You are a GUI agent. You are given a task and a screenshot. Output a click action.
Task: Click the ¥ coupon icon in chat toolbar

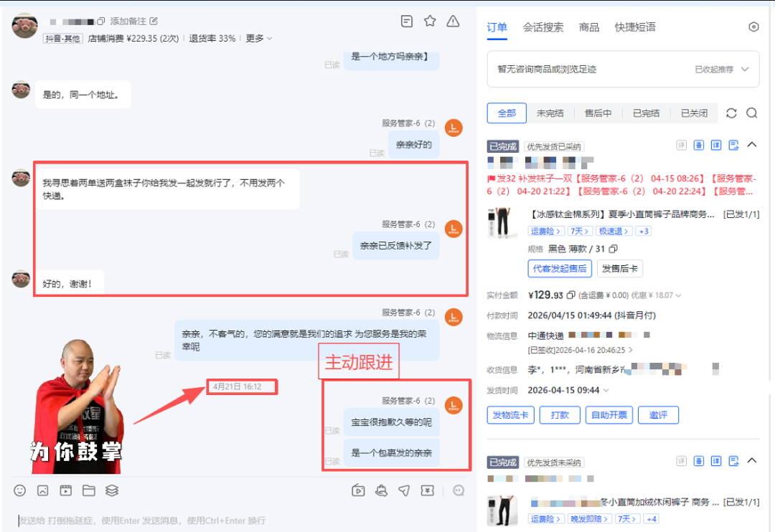(428, 490)
